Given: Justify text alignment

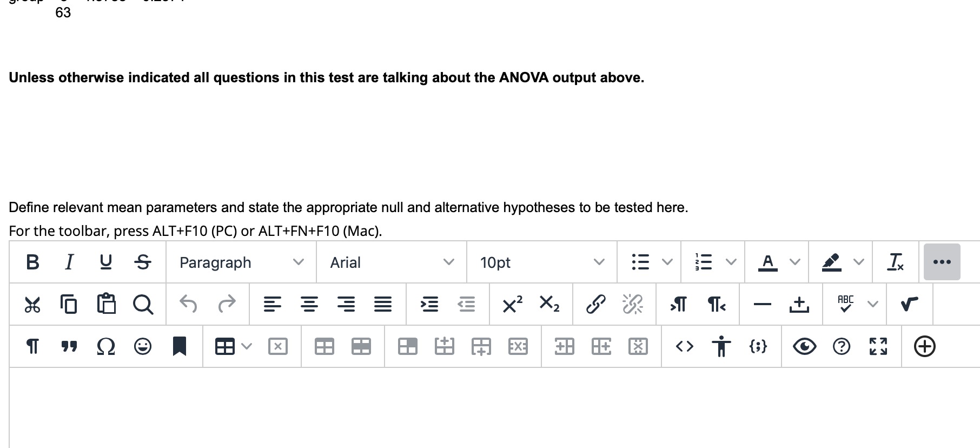Looking at the screenshot, I should coord(383,305).
